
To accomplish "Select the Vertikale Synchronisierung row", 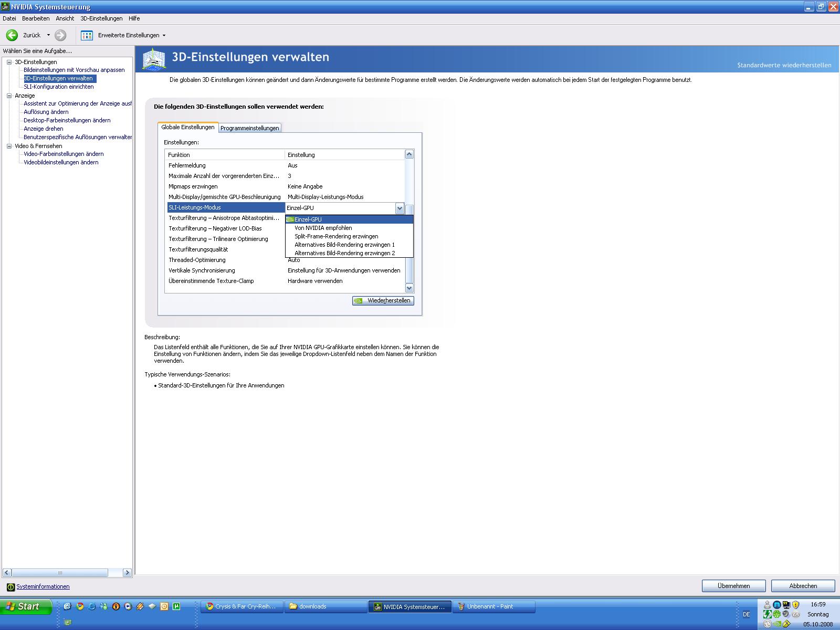I will click(x=286, y=270).
